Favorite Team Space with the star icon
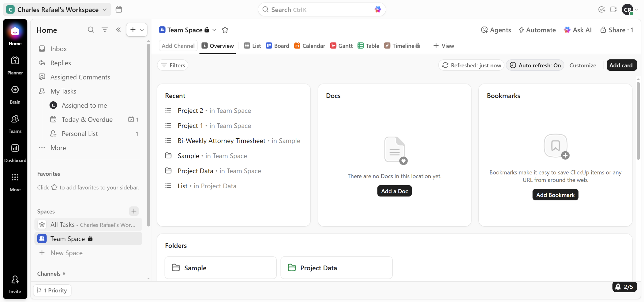This screenshot has width=644, height=302. coord(225,30)
